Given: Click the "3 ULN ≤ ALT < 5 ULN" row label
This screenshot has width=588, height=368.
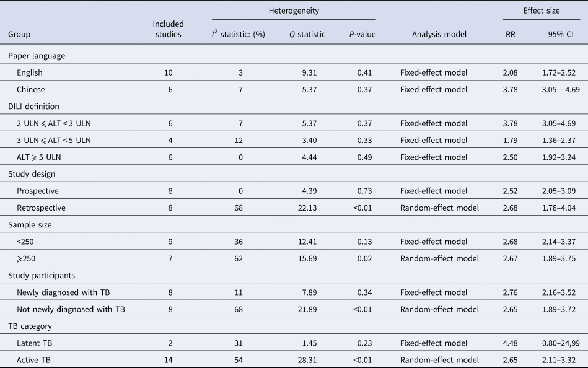Looking at the screenshot, I should point(54,140).
